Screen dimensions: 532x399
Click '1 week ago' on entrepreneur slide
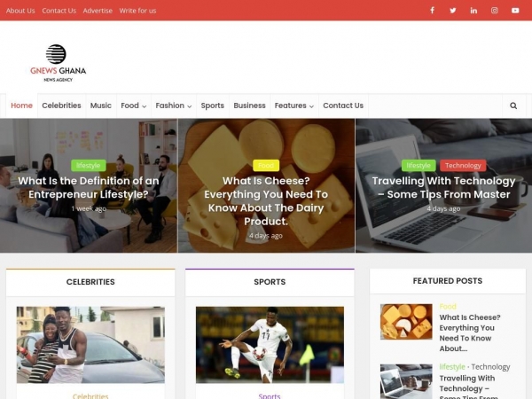click(89, 208)
